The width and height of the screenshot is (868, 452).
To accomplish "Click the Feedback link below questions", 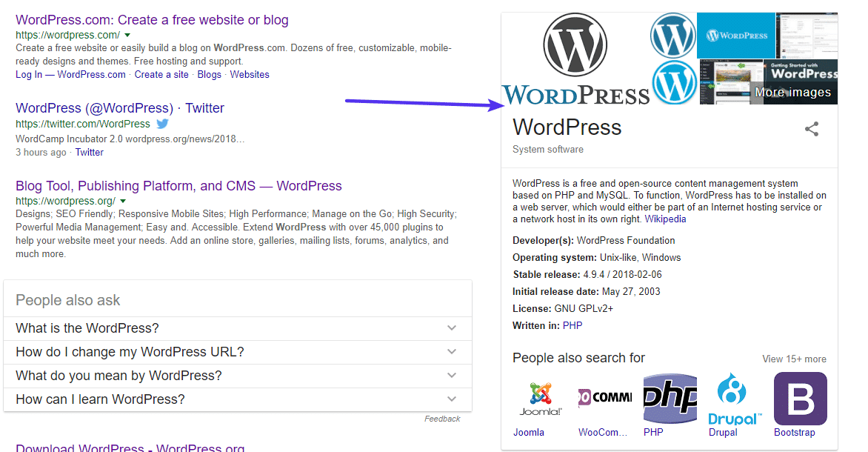I will pos(442,419).
